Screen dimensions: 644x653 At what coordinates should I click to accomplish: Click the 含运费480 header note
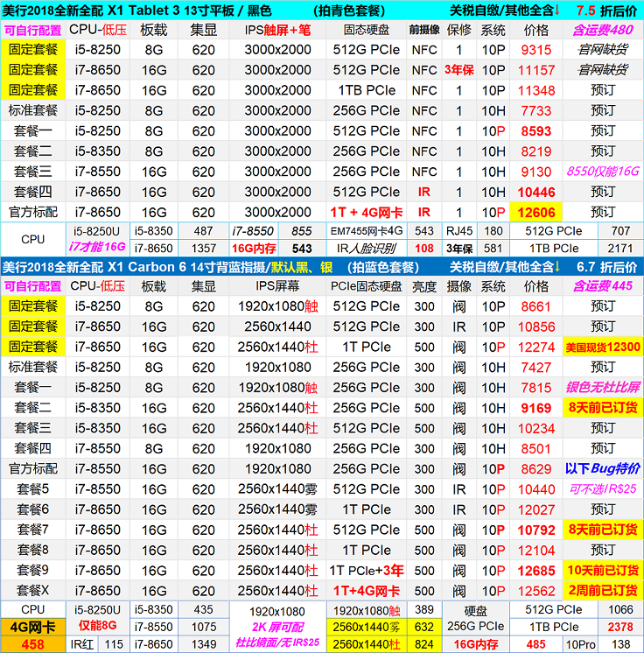tap(603, 29)
